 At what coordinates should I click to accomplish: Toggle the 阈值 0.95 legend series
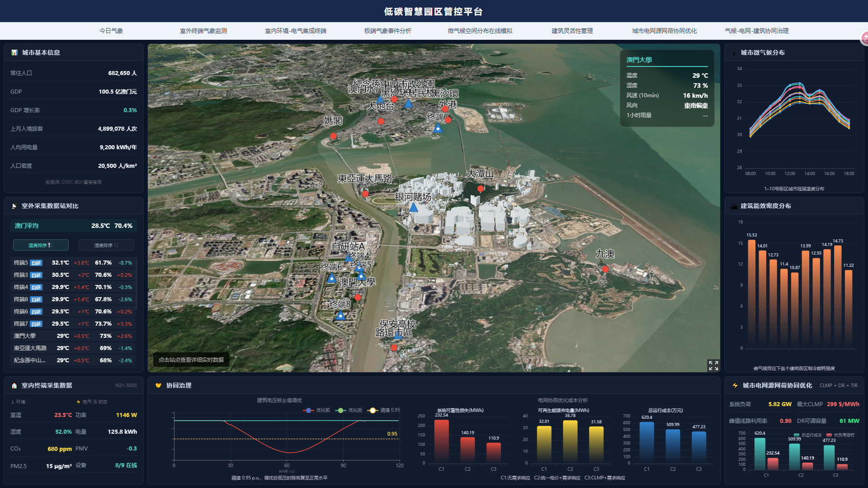[384, 410]
